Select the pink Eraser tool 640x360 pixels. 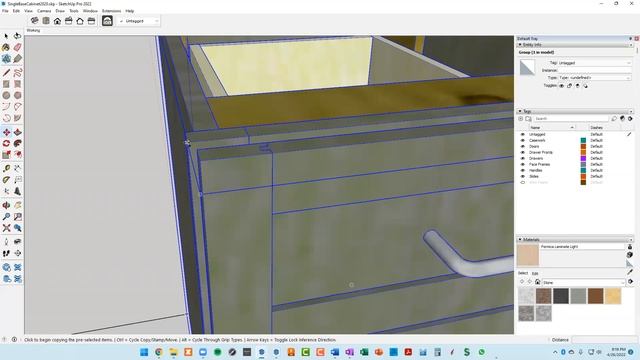[18, 47]
